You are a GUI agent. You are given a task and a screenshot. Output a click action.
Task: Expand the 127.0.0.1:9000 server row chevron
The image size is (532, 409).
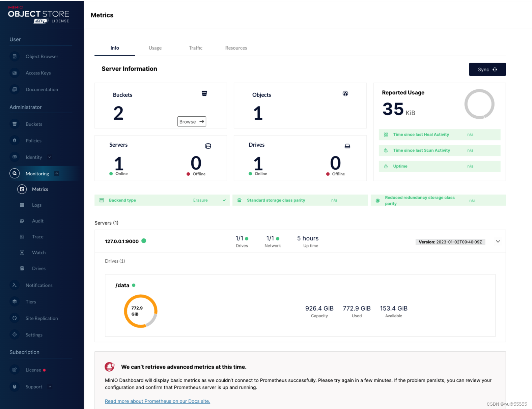click(x=498, y=241)
